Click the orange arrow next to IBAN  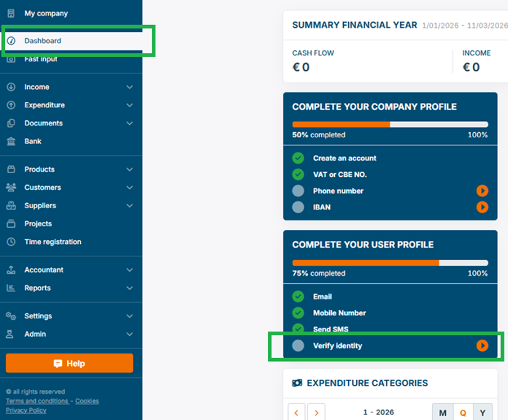tap(482, 207)
